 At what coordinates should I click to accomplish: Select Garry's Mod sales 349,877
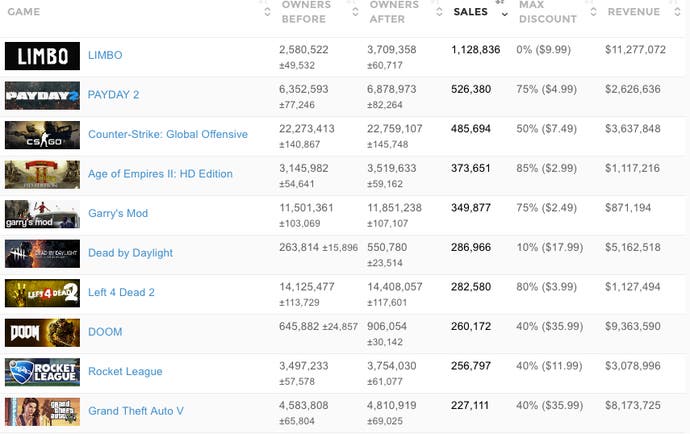pos(471,208)
